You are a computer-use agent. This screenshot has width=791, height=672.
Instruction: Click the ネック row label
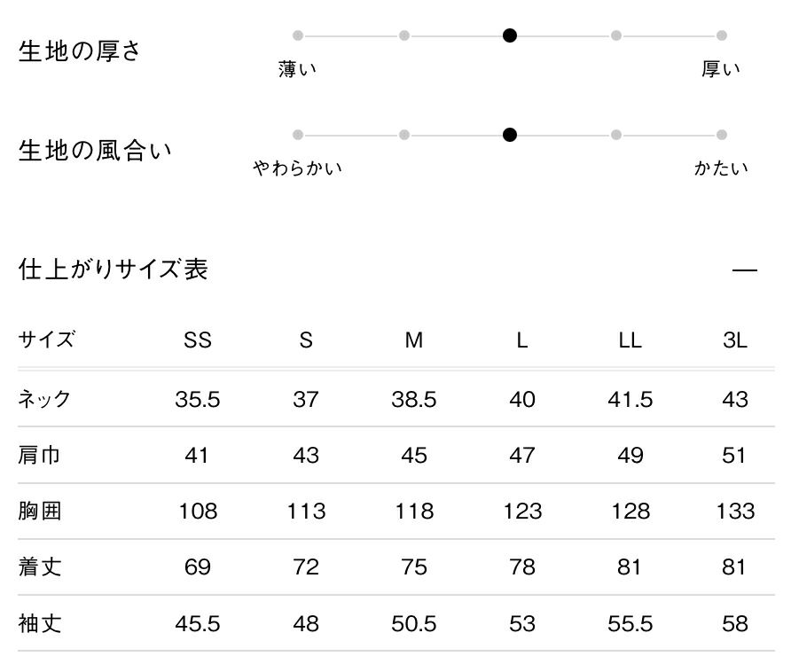click(x=44, y=399)
